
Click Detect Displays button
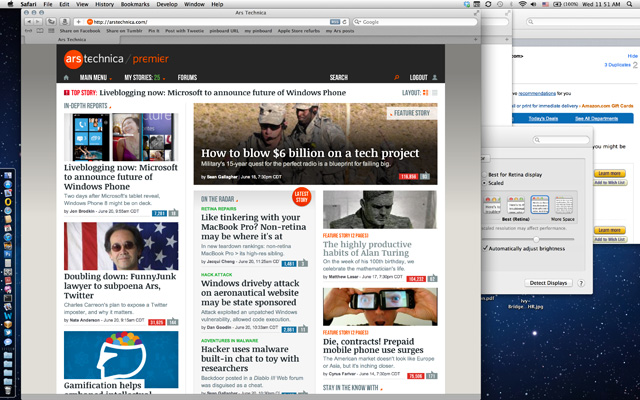[x=548, y=283]
